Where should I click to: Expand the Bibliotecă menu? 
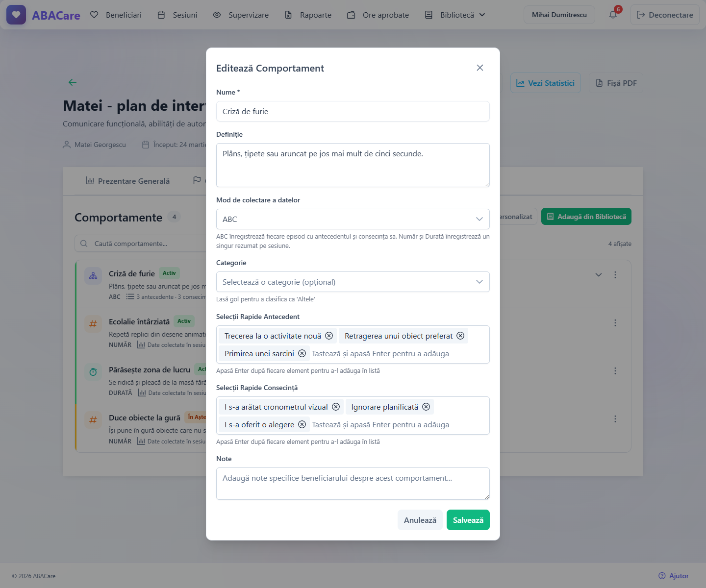pyautogui.click(x=455, y=15)
